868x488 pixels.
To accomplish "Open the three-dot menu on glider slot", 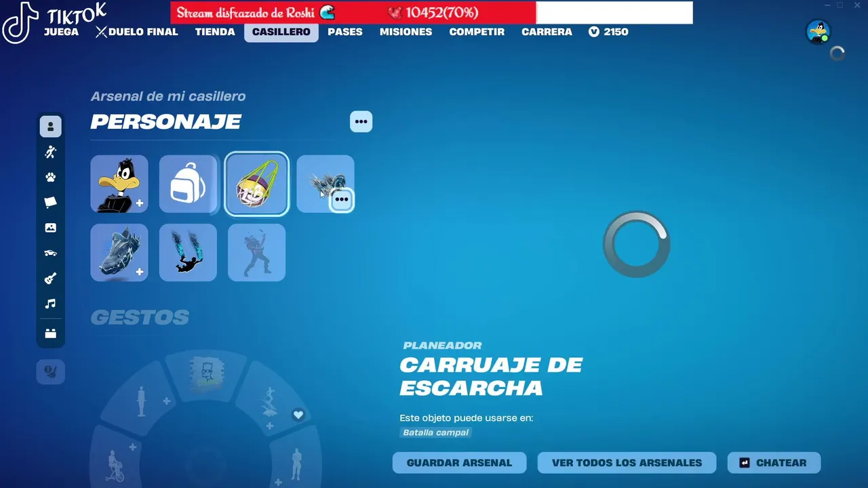I will point(342,200).
